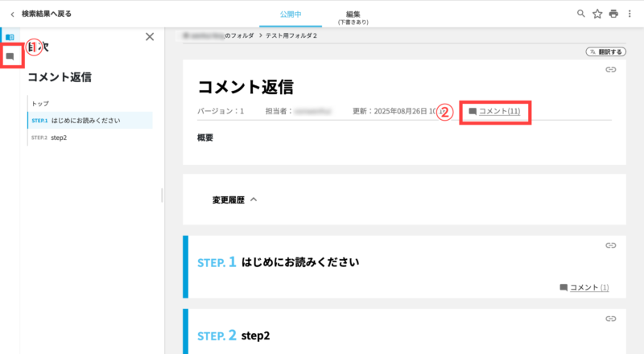Select the table of contents sidebar icon

tap(10, 37)
